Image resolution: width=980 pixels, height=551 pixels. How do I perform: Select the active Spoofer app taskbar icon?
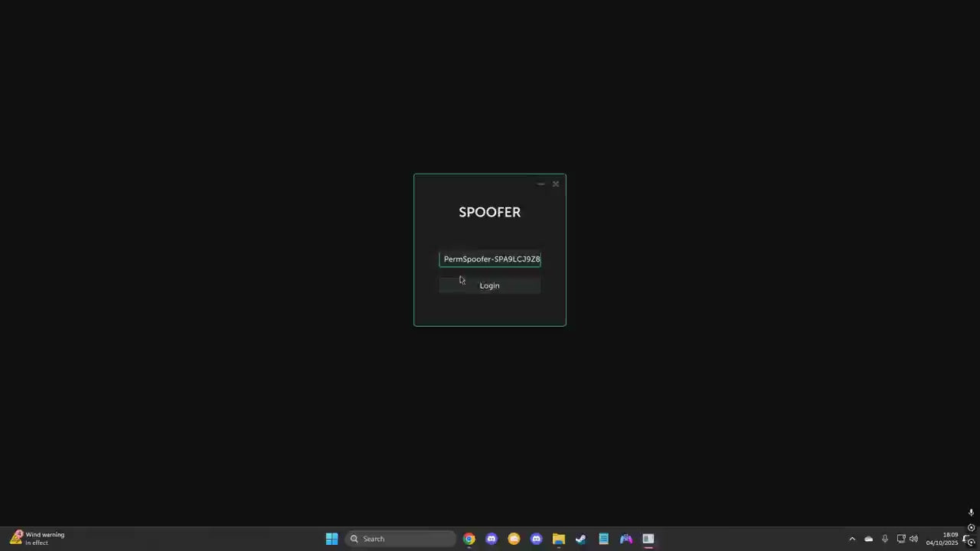(648, 539)
